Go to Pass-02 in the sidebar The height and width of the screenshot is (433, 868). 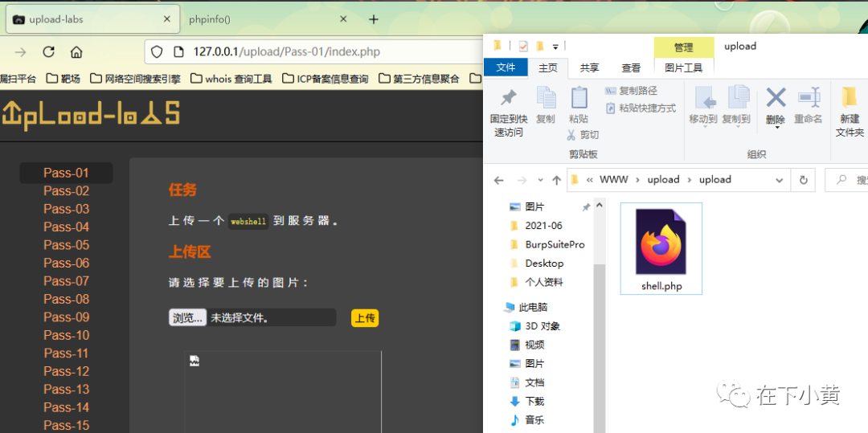coord(66,190)
